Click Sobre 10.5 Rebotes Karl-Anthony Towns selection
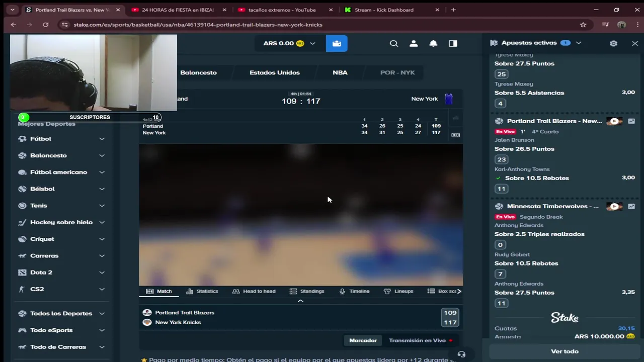 click(x=536, y=178)
